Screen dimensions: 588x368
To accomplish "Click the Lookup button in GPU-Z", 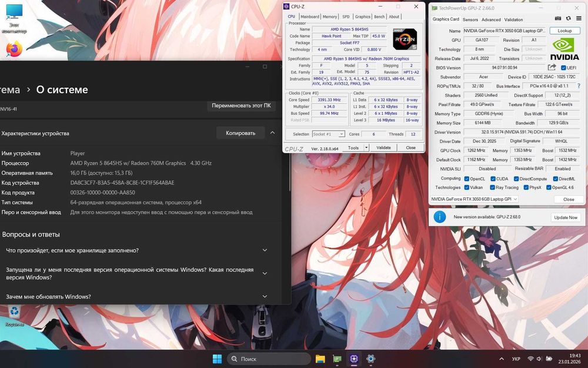I will coord(564,31).
